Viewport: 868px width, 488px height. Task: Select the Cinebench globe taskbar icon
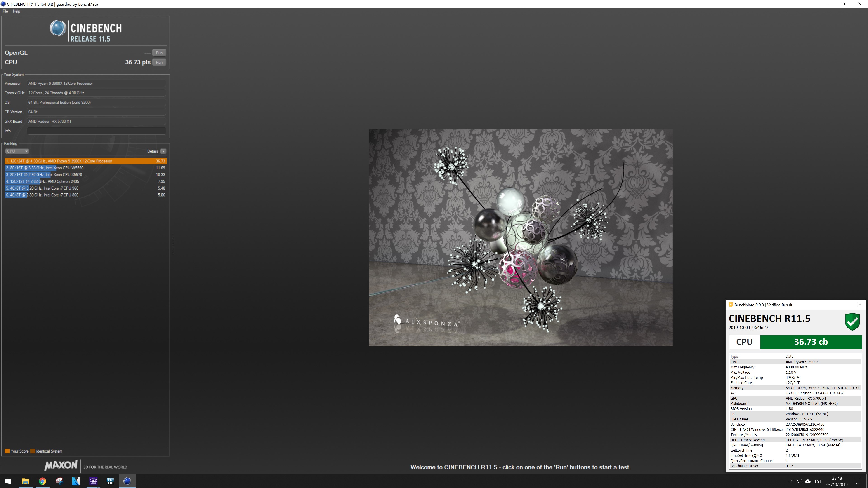127,481
